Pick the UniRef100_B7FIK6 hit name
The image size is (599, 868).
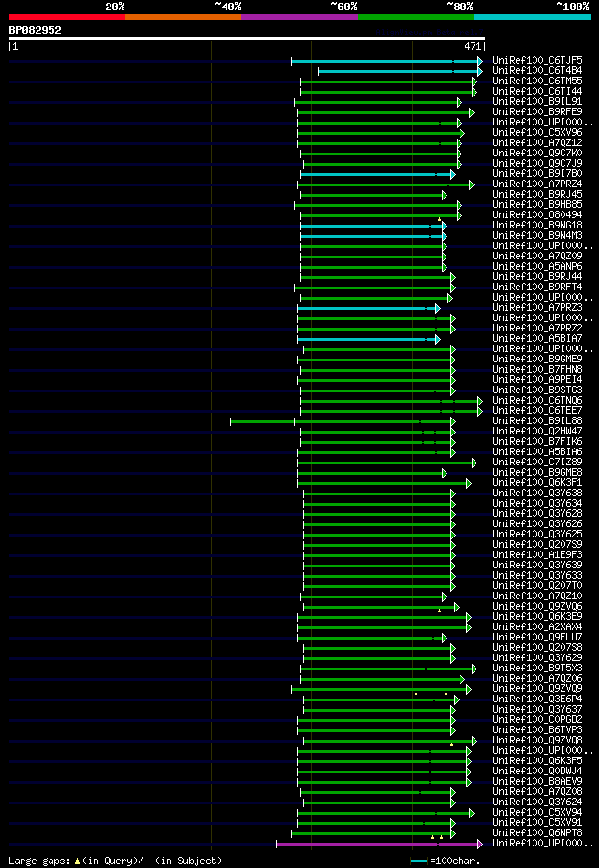537,442
